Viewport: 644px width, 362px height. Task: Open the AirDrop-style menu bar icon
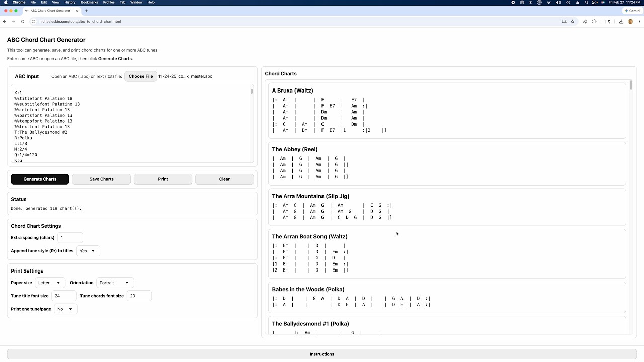tap(522, 2)
